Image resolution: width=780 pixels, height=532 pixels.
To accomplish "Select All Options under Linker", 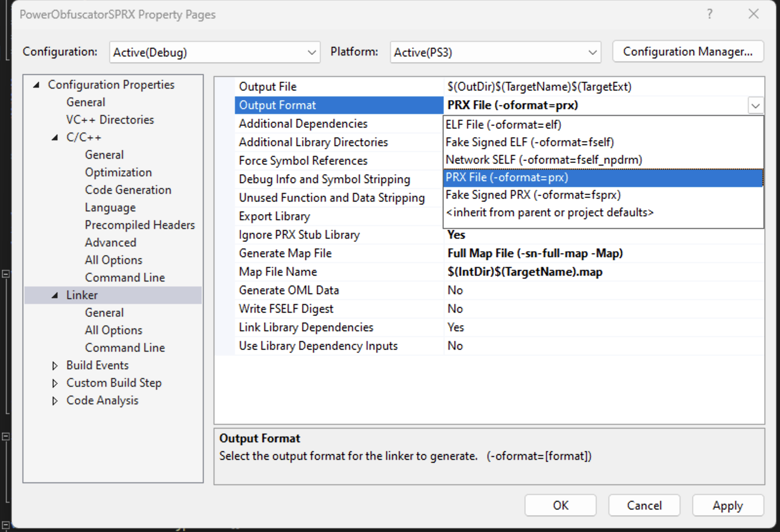I will pos(114,330).
